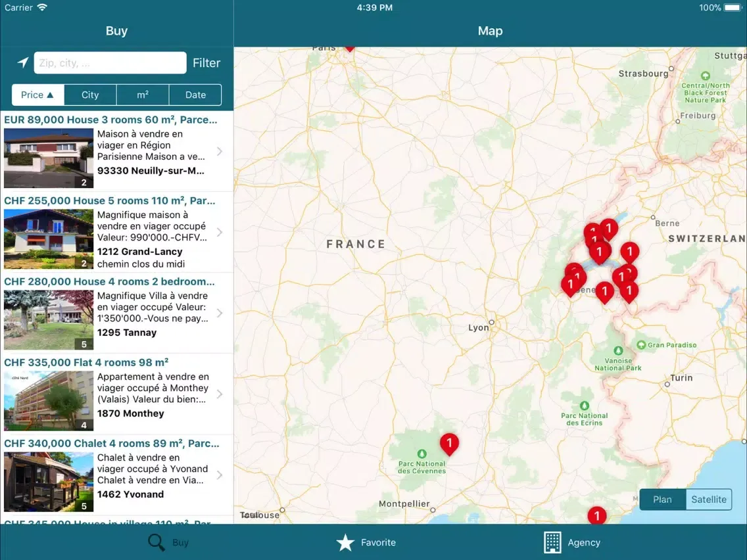Open 'EUR 89,000 House 3 rooms' title
The image size is (747, 560).
point(110,120)
